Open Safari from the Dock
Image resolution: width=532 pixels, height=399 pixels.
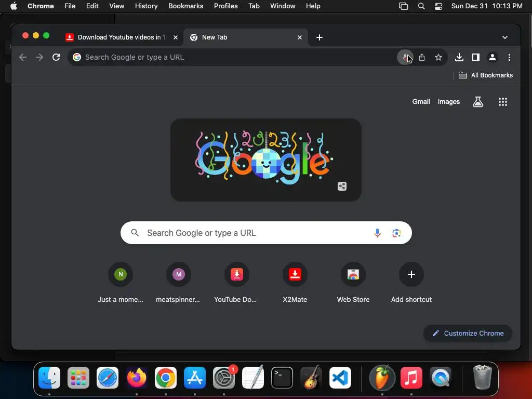click(x=108, y=378)
